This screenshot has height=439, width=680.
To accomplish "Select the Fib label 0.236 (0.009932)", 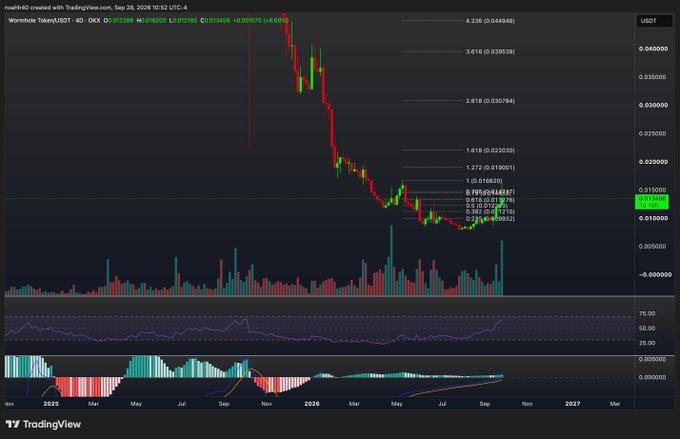I will (x=490, y=219).
